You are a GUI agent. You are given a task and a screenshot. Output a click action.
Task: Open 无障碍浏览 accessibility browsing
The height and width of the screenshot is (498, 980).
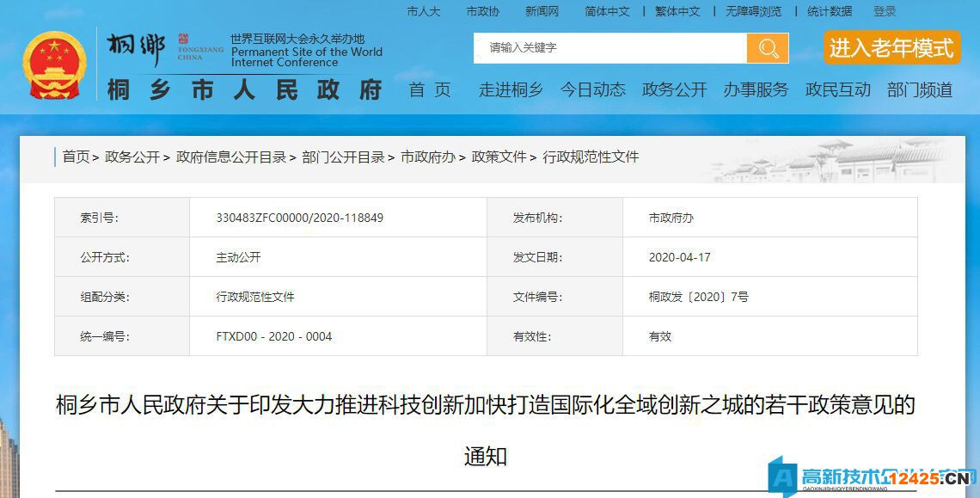[x=752, y=11]
